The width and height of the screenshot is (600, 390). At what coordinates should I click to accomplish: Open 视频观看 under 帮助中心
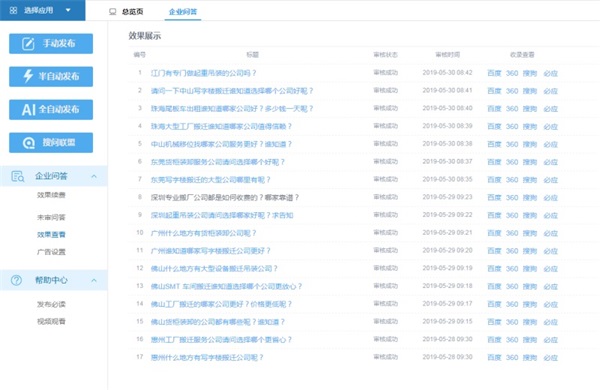(51, 321)
